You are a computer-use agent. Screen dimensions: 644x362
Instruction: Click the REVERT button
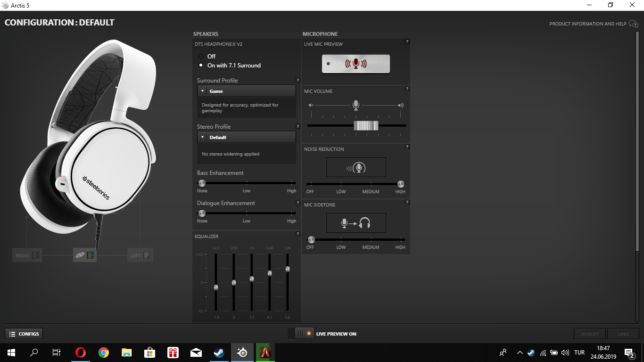click(x=590, y=334)
